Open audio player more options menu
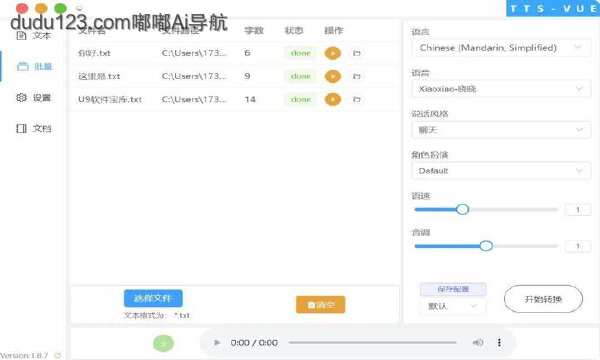Screen dimensions: 600x360 tap(499, 342)
